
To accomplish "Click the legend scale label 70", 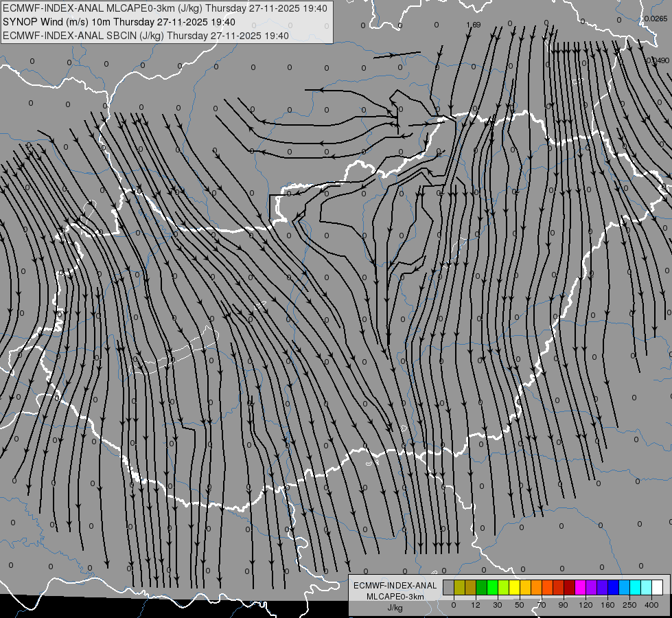I will [x=542, y=605].
